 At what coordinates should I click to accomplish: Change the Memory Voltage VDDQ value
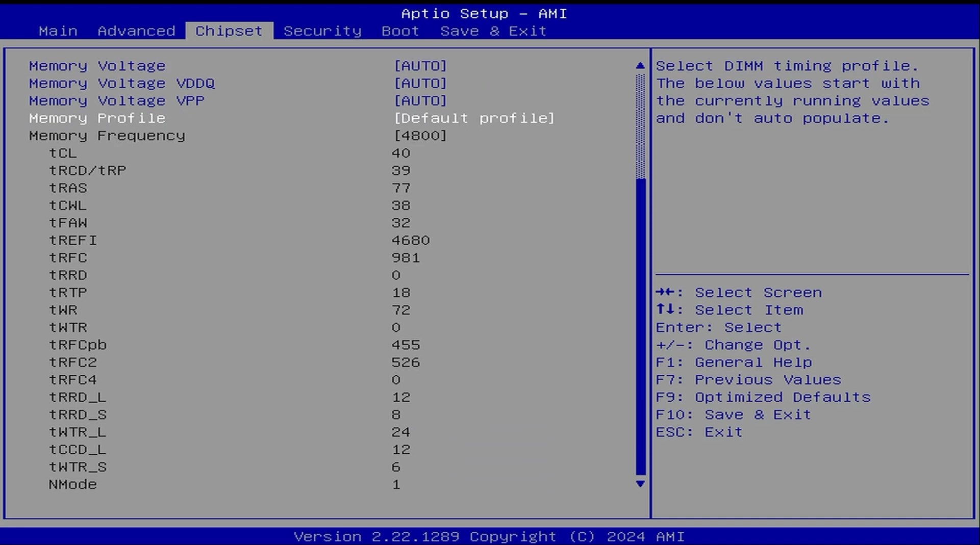420,84
